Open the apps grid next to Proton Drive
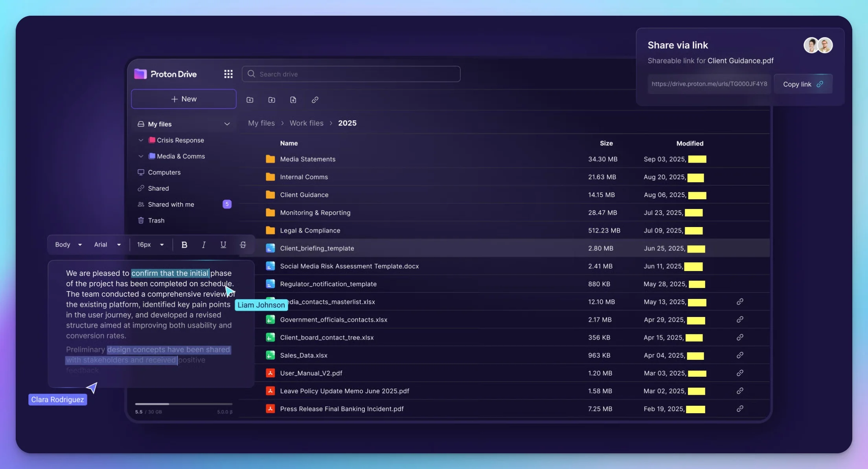Image resolution: width=868 pixels, height=469 pixels. [228, 74]
